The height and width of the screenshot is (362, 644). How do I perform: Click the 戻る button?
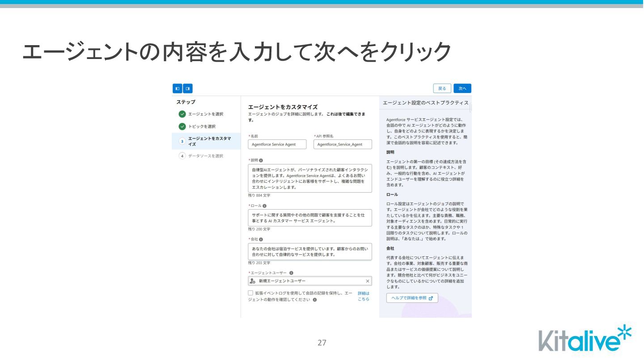[442, 88]
